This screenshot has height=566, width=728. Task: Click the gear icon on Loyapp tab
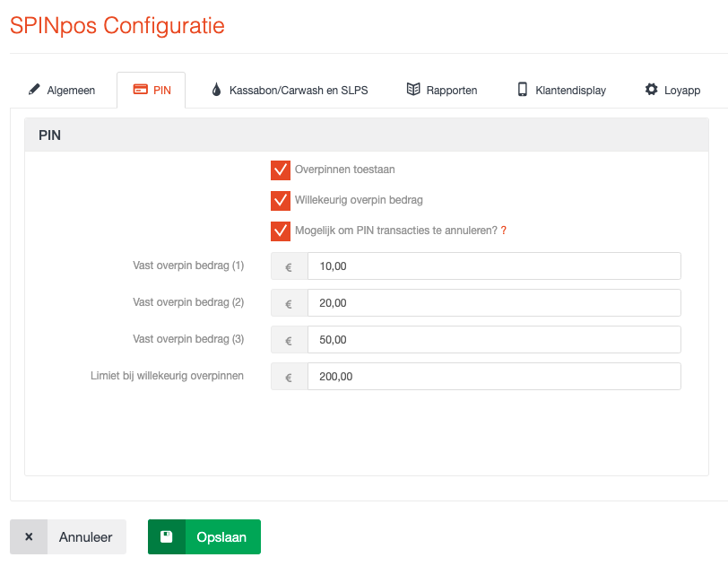point(652,89)
